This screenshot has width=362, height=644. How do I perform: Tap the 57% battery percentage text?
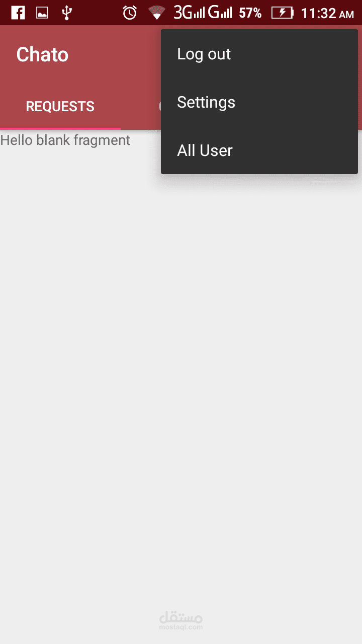click(x=250, y=13)
